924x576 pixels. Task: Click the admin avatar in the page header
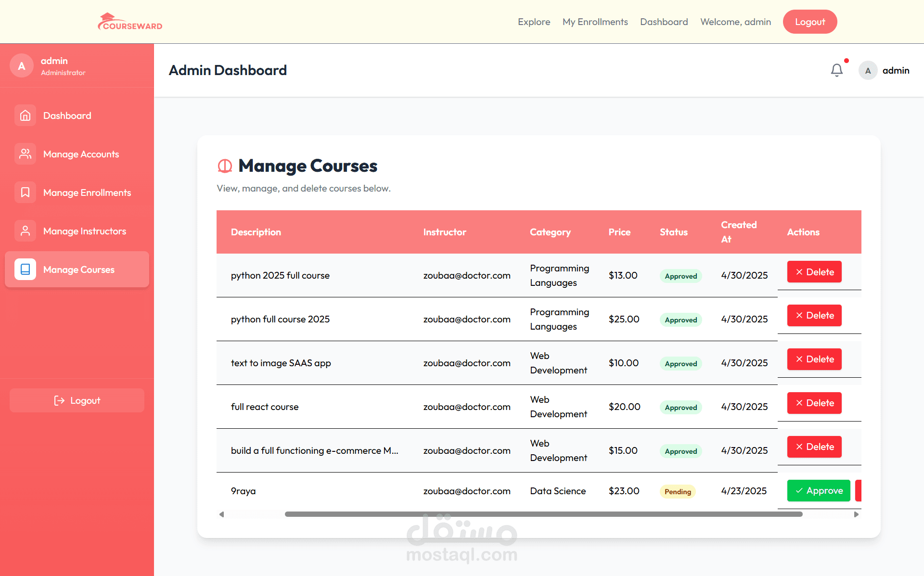[x=868, y=71]
